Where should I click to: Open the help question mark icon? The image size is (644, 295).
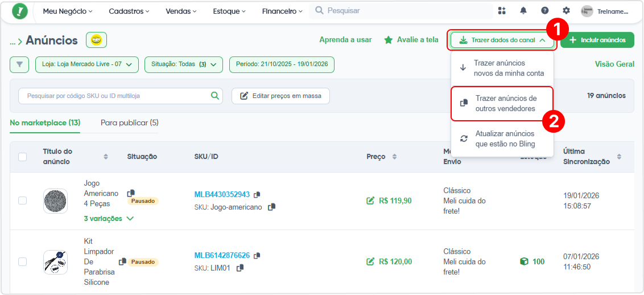pyautogui.click(x=544, y=11)
